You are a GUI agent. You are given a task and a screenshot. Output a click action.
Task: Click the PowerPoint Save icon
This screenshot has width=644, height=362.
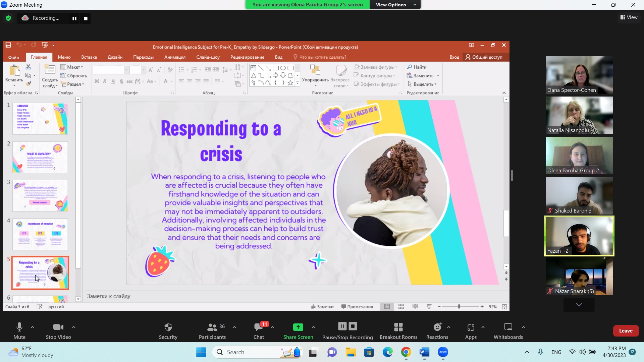(x=8, y=45)
